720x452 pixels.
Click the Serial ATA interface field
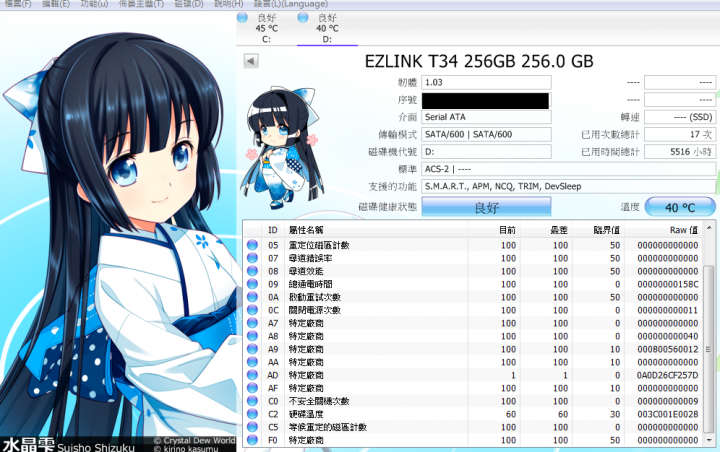click(x=486, y=117)
